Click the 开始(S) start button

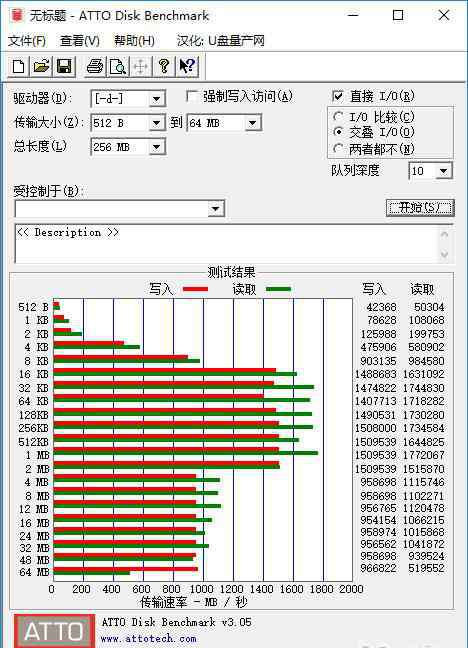(420, 207)
